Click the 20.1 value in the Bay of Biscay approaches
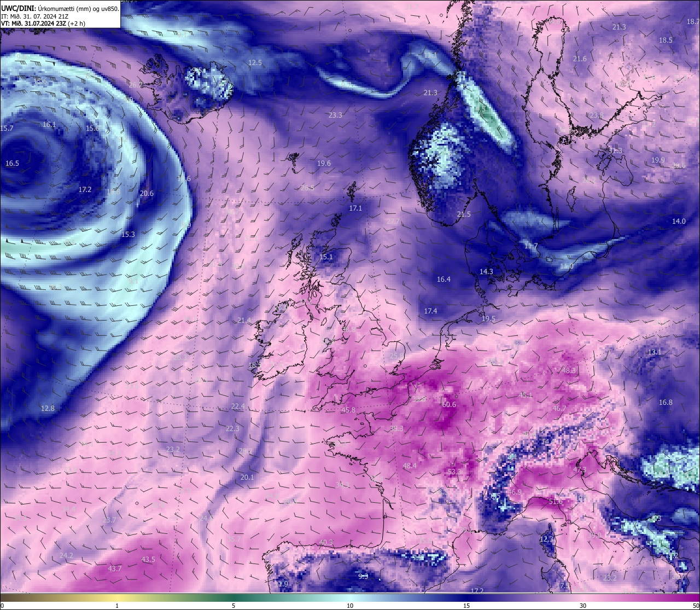 click(x=247, y=477)
